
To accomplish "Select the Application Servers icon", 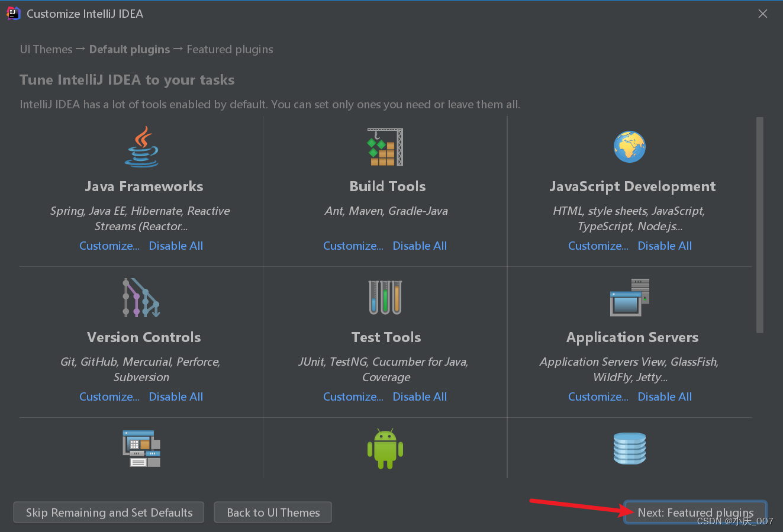I will [x=629, y=298].
